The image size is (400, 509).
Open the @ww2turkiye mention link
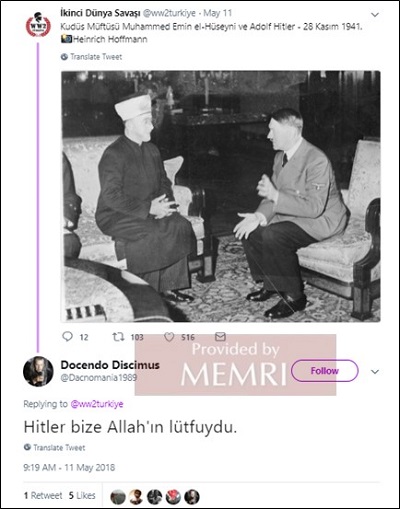[97, 404]
